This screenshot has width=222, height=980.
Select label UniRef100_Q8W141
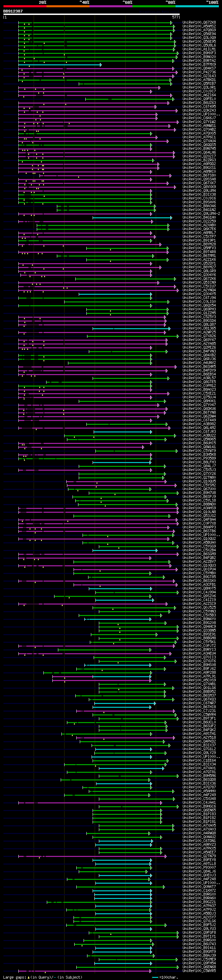point(199,447)
